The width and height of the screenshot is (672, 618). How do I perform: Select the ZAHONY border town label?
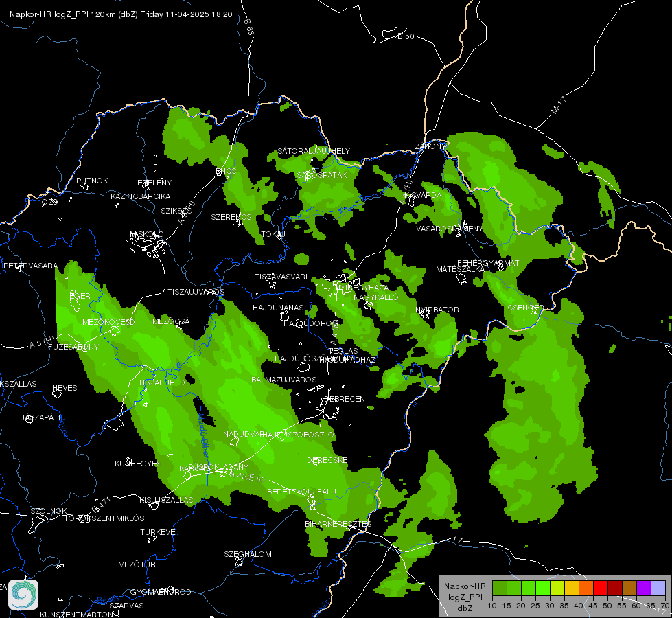coord(430,146)
